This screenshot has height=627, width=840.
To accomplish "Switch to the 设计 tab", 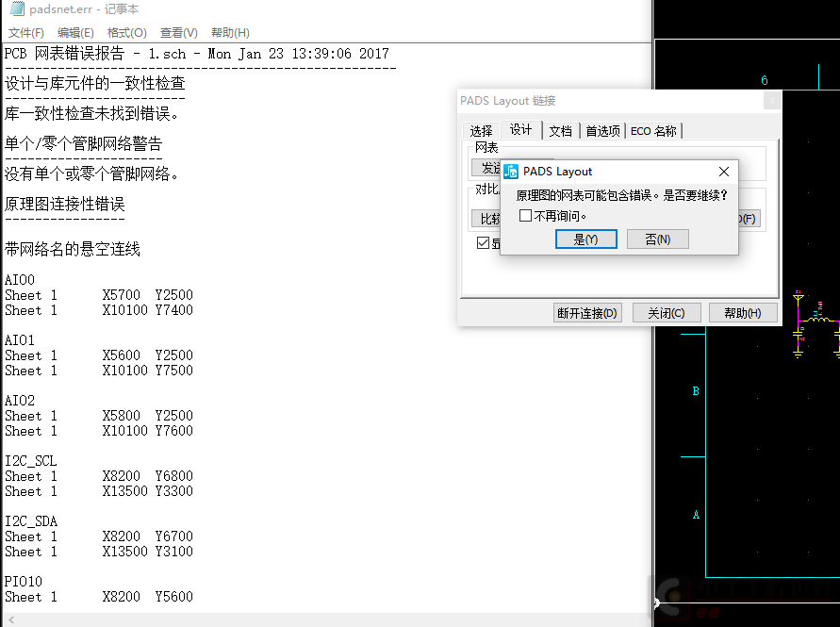I will coord(520,129).
